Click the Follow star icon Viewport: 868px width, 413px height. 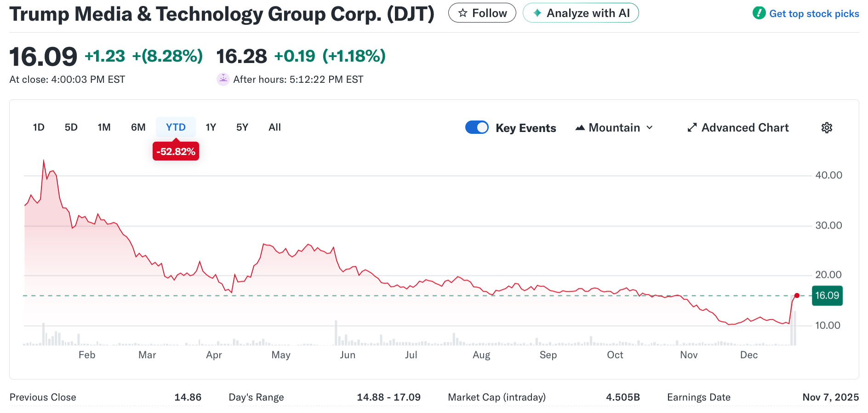coord(463,13)
